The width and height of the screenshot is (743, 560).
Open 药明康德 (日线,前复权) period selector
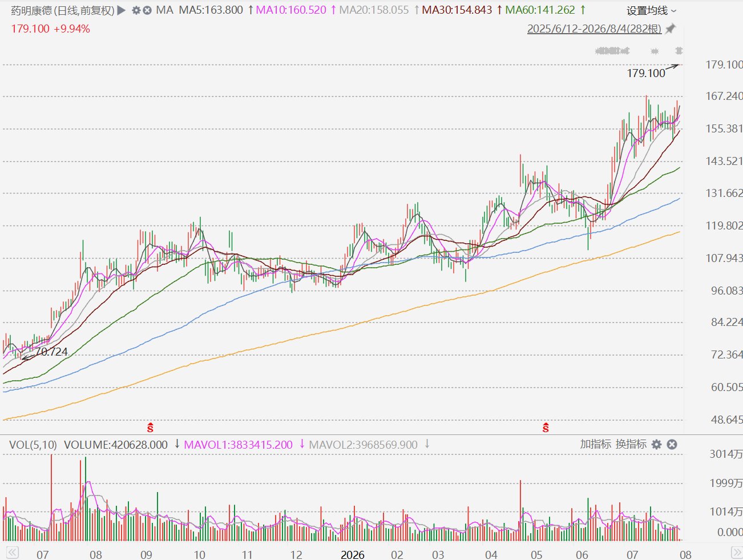63,10
